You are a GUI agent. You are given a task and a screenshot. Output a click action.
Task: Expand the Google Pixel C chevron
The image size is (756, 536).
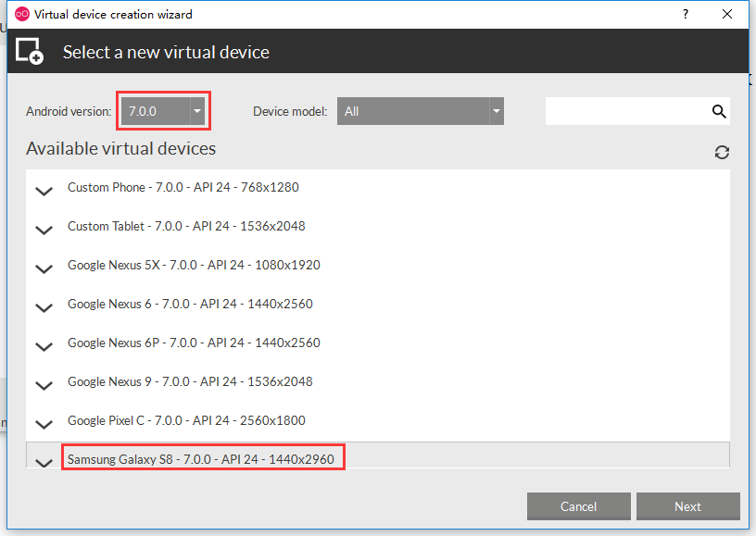click(44, 424)
